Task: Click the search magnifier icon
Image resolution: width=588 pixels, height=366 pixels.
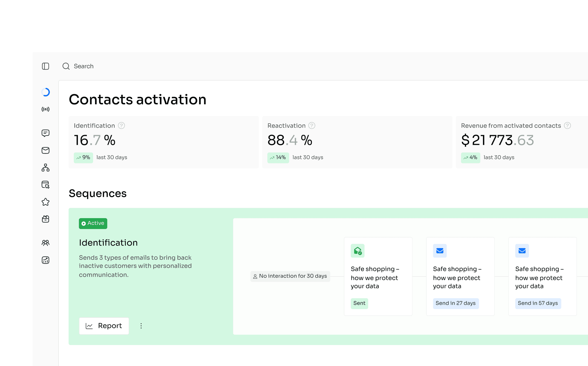Action: (x=66, y=66)
